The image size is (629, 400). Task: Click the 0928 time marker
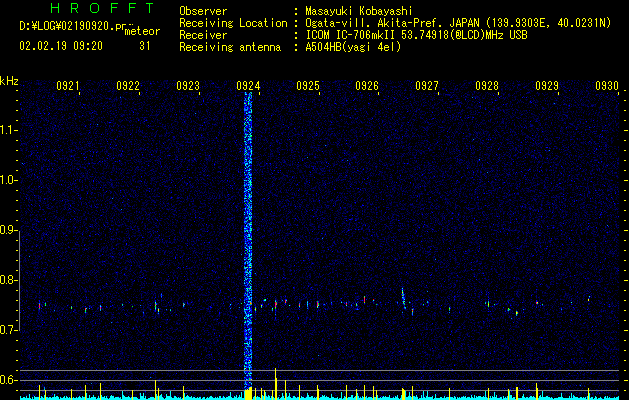tap(487, 86)
